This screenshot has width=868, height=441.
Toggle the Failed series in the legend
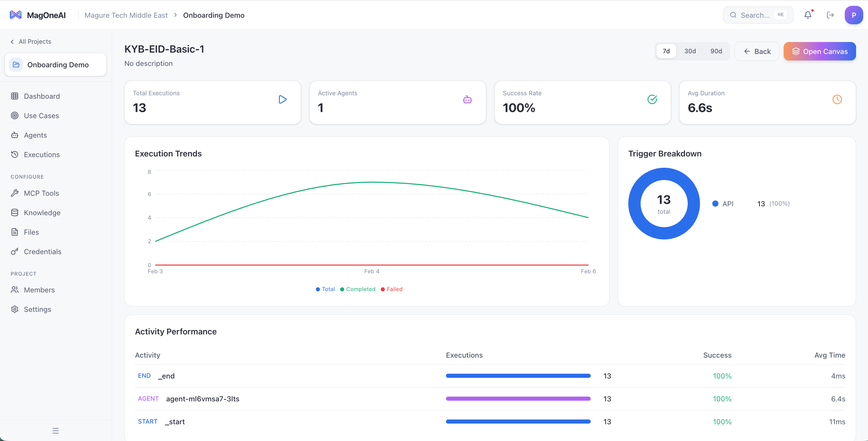[x=392, y=289]
